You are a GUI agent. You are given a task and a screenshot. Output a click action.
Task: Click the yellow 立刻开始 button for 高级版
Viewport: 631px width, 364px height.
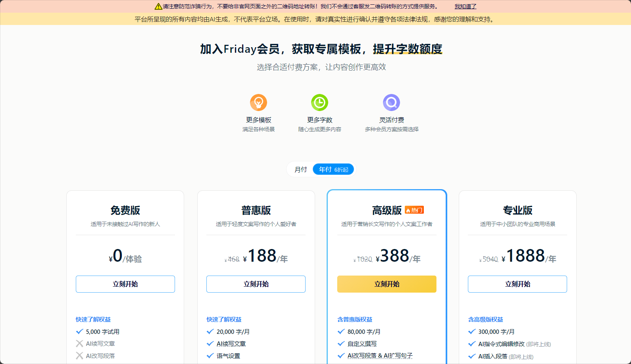click(x=387, y=284)
